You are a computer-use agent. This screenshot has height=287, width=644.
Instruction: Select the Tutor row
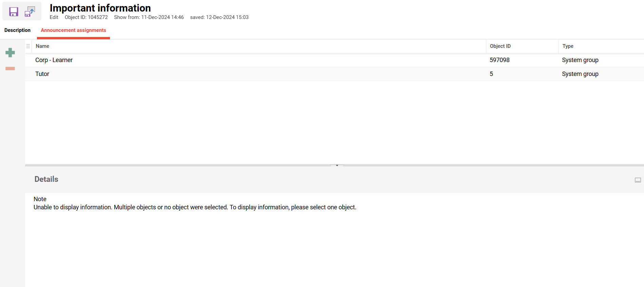point(42,74)
